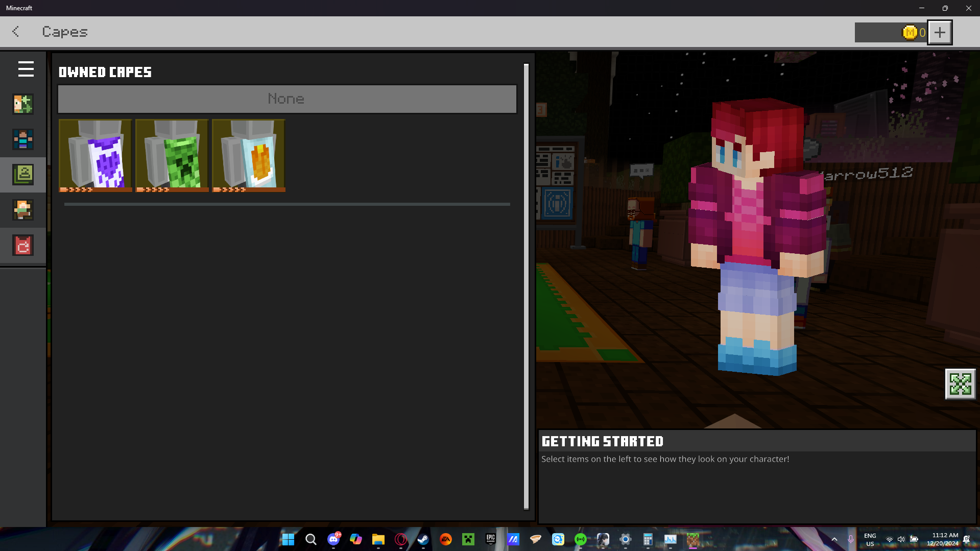The width and height of the screenshot is (980, 551).
Task: Launch Copilot from the taskbar
Action: pos(356,539)
